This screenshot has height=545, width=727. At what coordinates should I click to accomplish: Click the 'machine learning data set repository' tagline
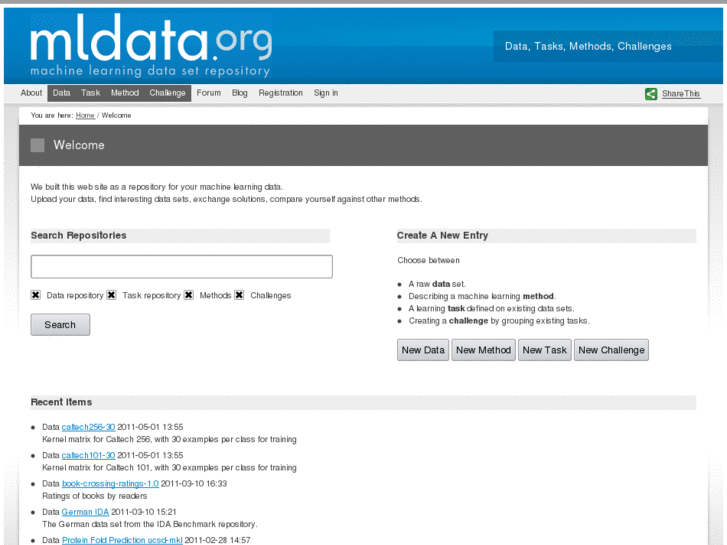coord(150,71)
